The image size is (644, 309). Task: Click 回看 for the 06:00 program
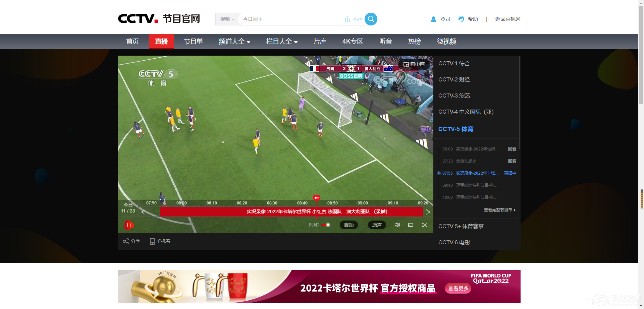point(512,149)
